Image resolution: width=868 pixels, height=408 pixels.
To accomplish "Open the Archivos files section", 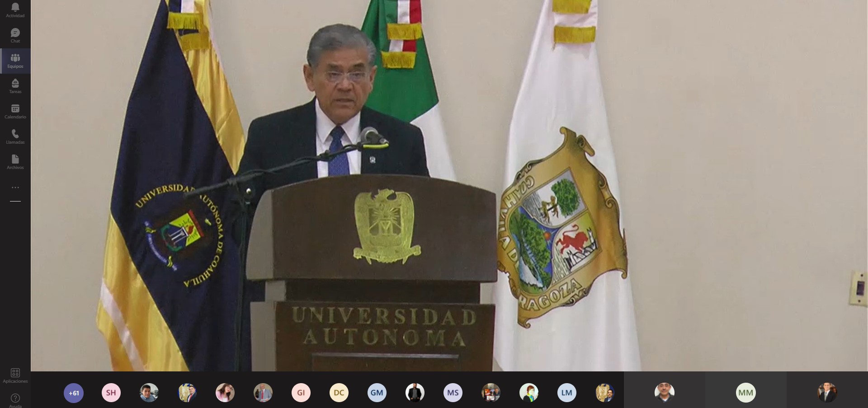I will pos(15,162).
